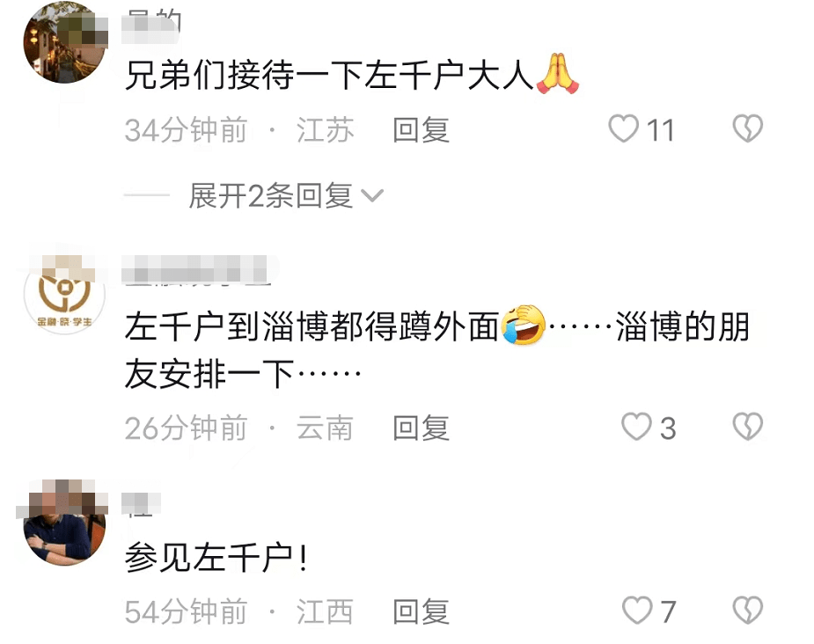Select the comment about 淄博的朋友安排一下
This screenshot has height=644, width=814.
pyautogui.click(x=437, y=350)
